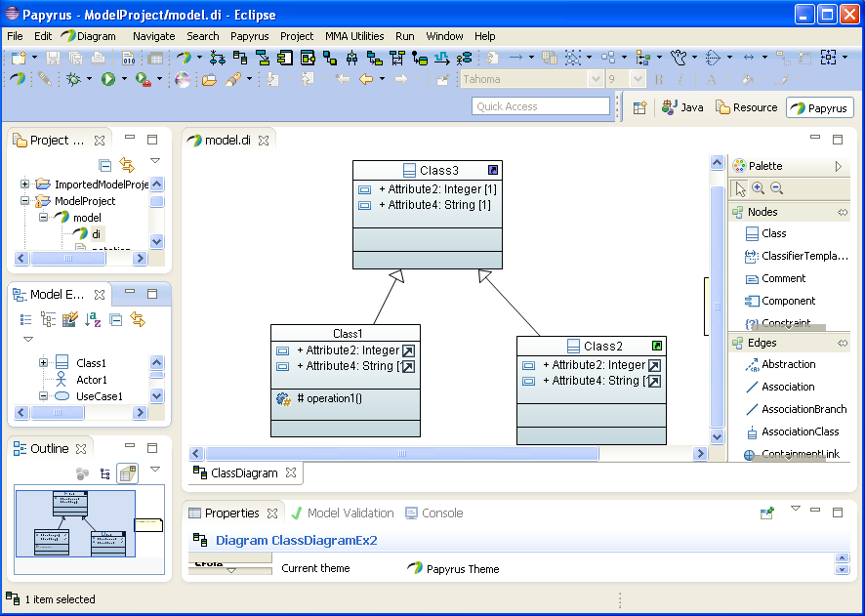The width and height of the screenshot is (865, 616).
Task: Open the File menu
Action: tap(15, 36)
